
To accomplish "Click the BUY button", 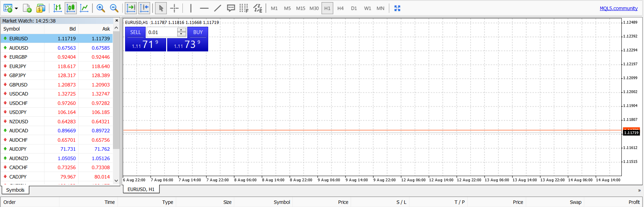I will [x=198, y=32].
